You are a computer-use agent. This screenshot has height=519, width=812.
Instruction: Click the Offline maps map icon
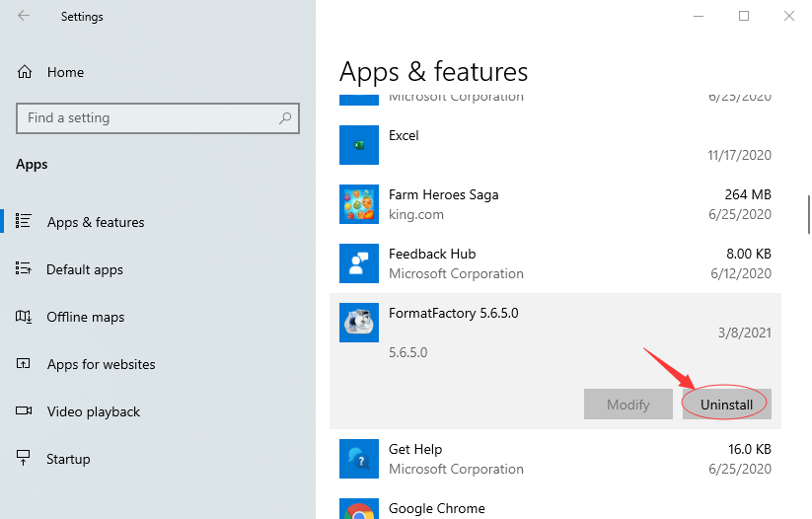(x=24, y=316)
